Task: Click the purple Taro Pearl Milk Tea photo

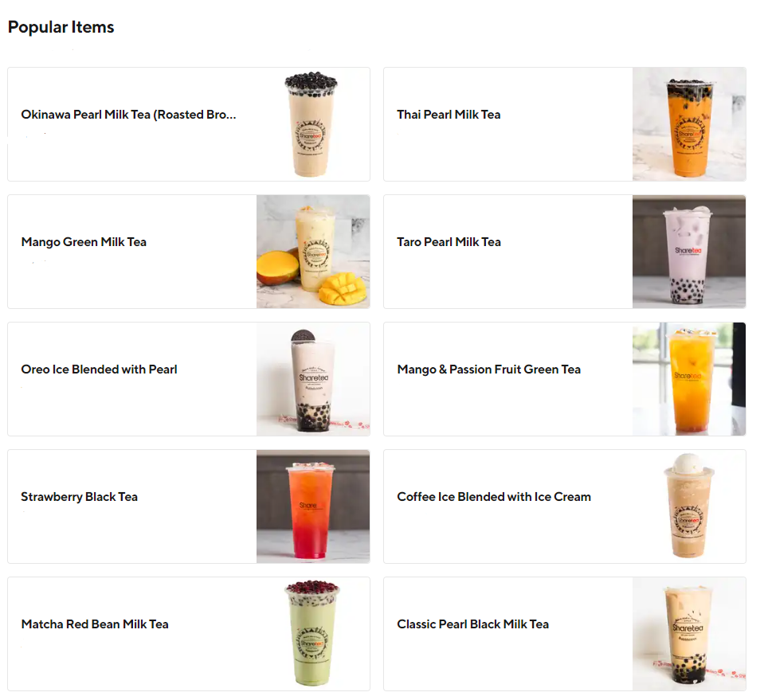Action: click(689, 252)
